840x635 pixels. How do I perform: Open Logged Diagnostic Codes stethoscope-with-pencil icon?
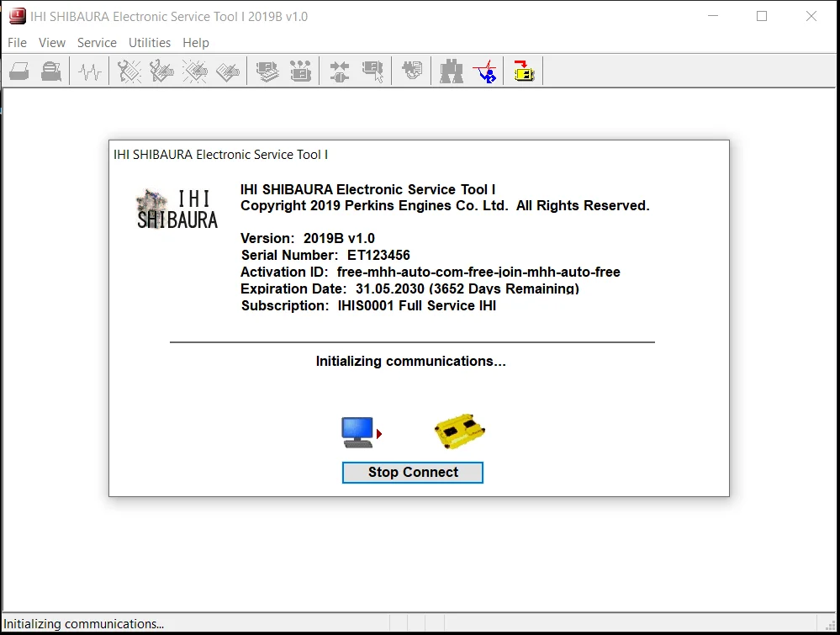[161, 71]
